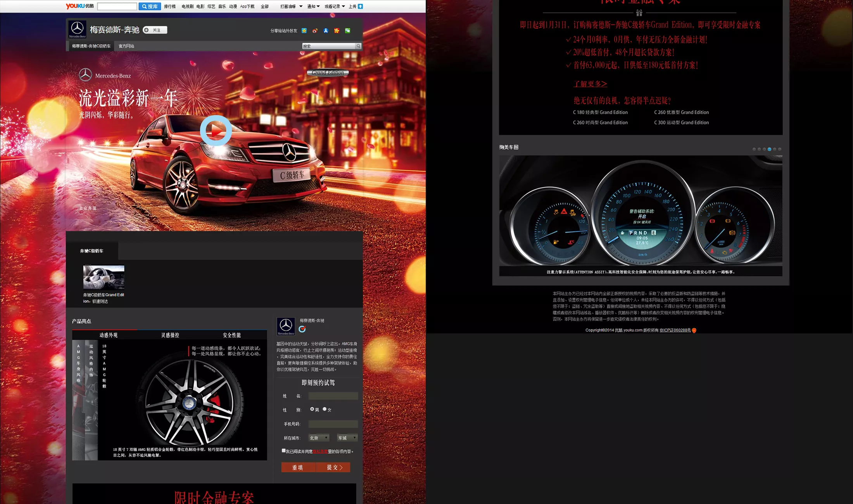Click the Grand Edition badge on banner
The height and width of the screenshot is (504, 853).
328,72
